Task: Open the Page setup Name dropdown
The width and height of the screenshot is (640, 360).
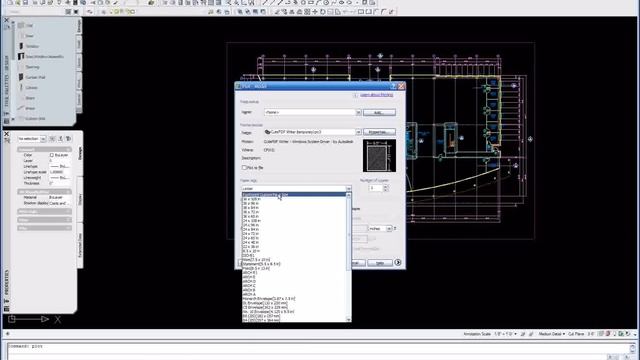Action: (358, 112)
